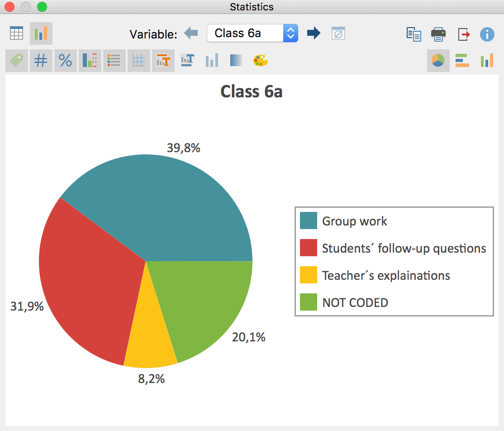Select vertical bar chart type

(487, 61)
